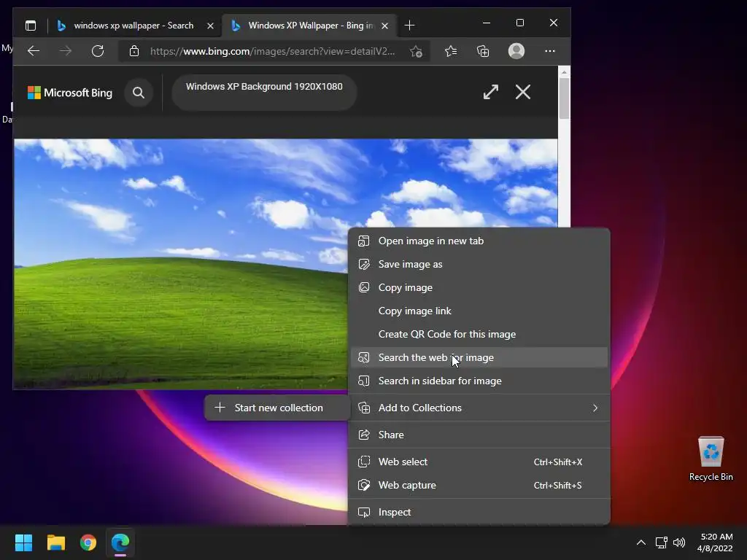This screenshot has height=560, width=747.
Task: Click the Microsoft Edge taskbar icon
Action: (x=120, y=542)
